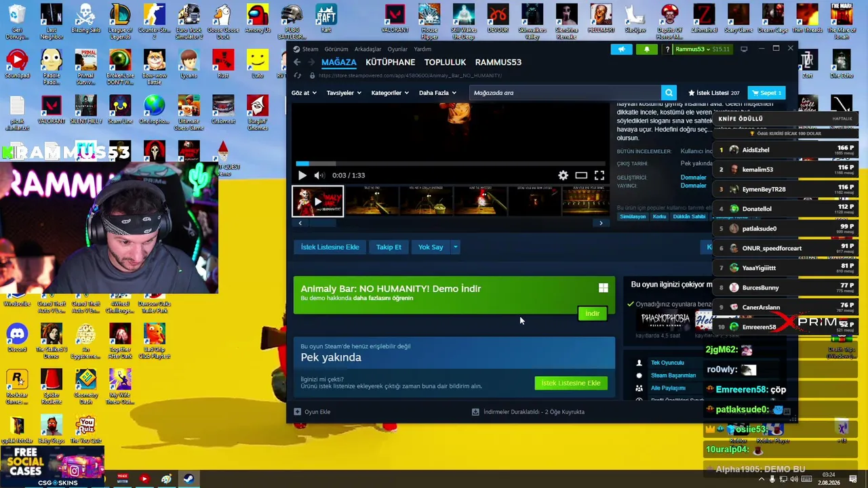Switch Steam to Big Picture mode
Screen dimensions: 868x488
point(744,49)
